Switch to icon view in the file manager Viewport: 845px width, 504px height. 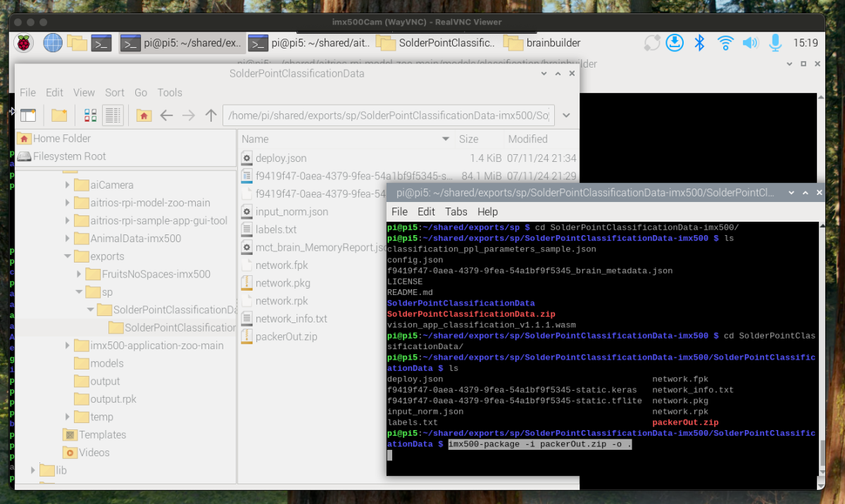click(90, 115)
